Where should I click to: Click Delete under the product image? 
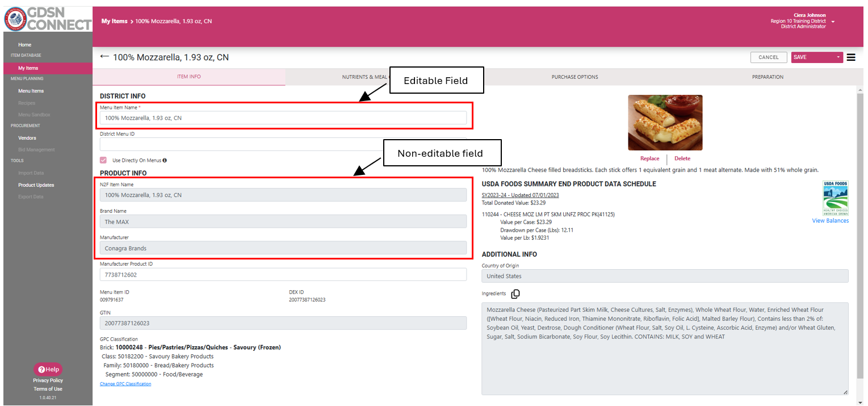pos(682,158)
